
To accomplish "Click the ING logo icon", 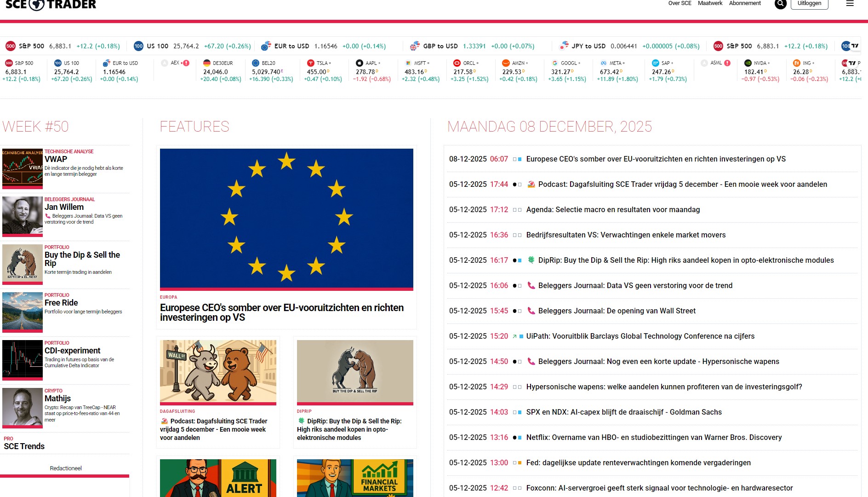I will pos(797,63).
